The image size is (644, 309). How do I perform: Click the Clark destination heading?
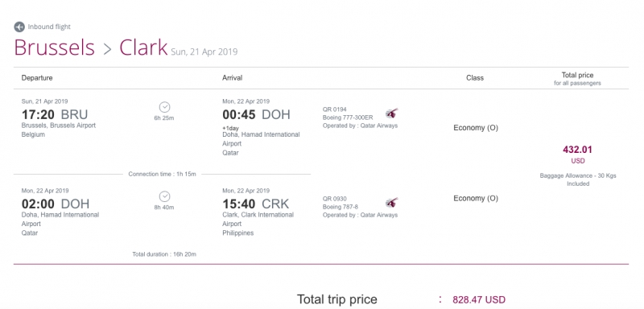[143, 47]
